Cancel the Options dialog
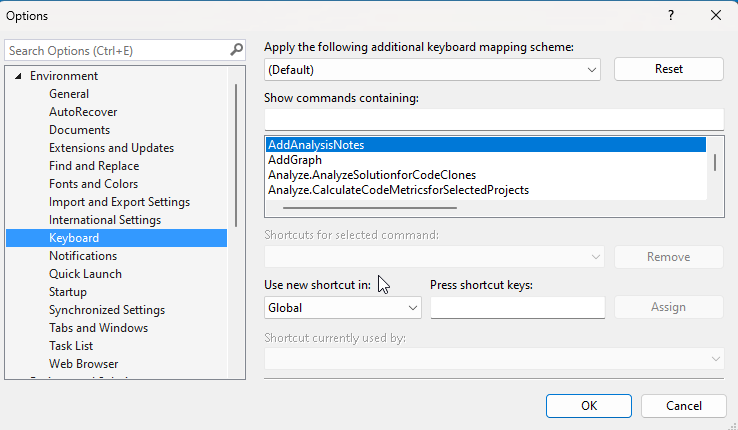 (683, 406)
